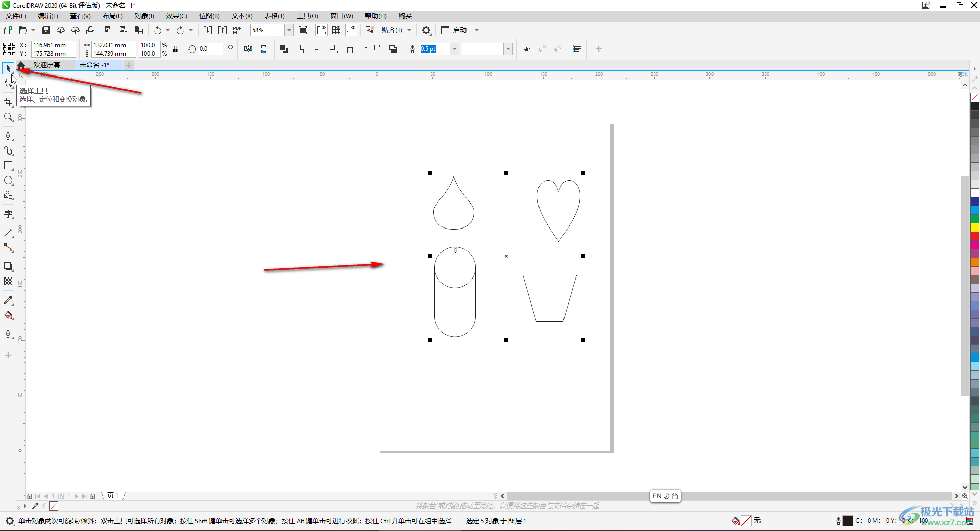
Task: Expand the line style dropdown
Action: 508,49
